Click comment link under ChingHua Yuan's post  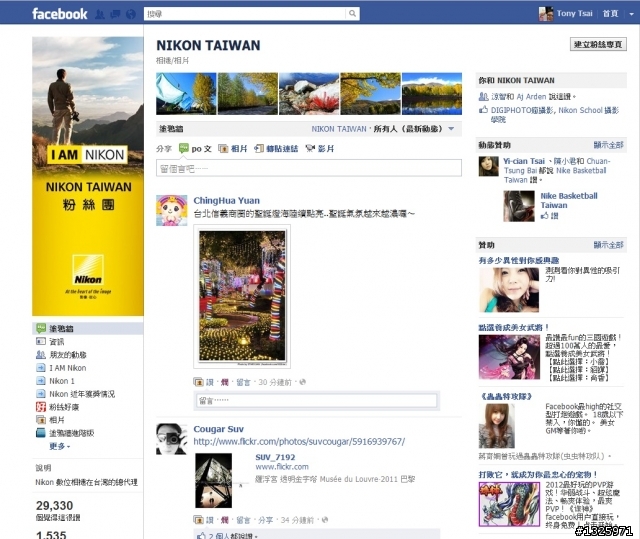tap(243, 382)
